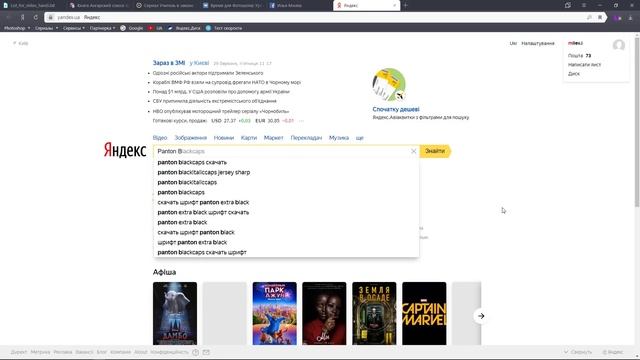Click 'Написати лист' to compose mail
The height and width of the screenshot is (360, 640).
(584, 64)
